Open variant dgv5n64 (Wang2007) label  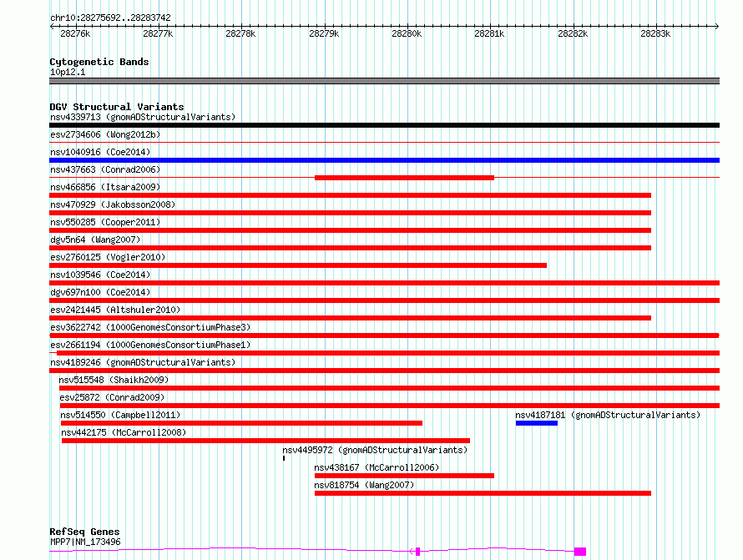pyautogui.click(x=95, y=240)
